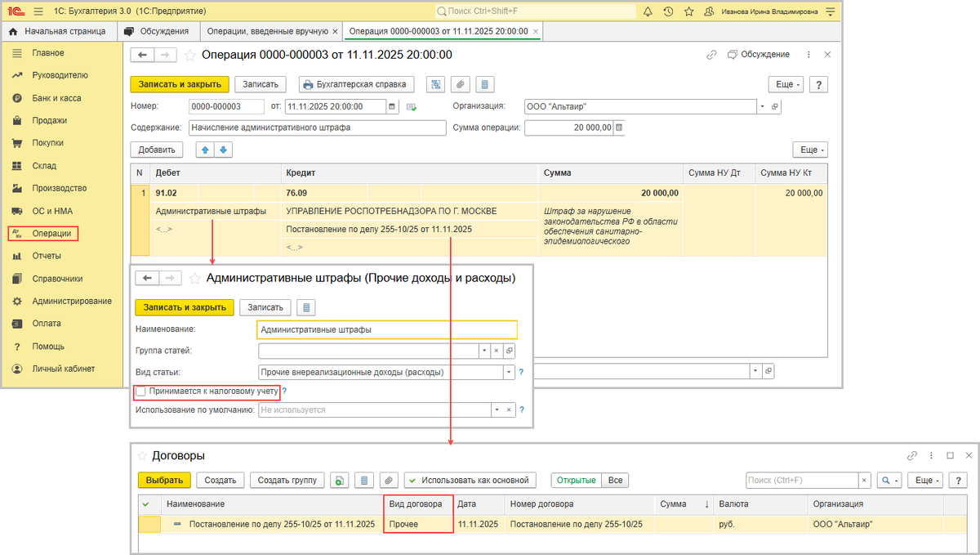
Task: Expand Организация dropdown arrow
Action: coord(762,106)
